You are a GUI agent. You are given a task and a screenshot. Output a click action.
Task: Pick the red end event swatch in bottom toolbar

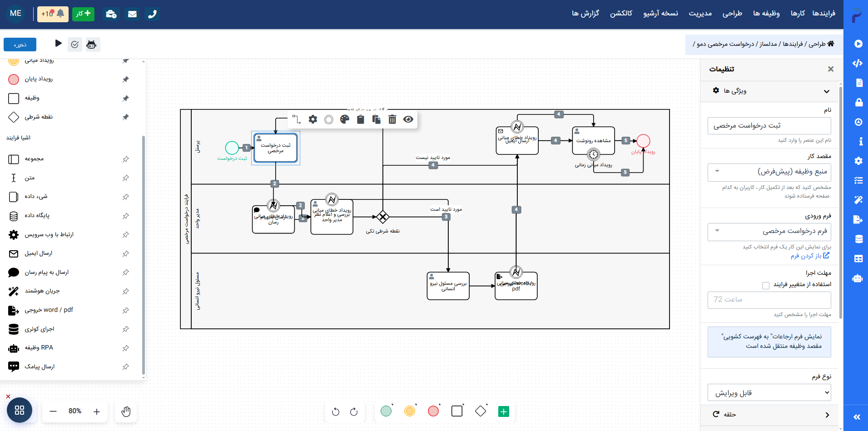pyautogui.click(x=433, y=411)
